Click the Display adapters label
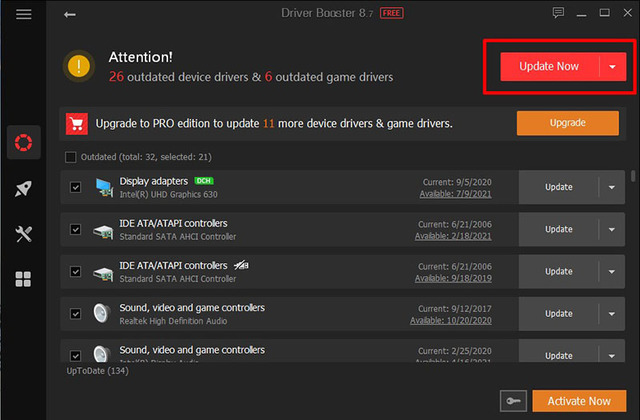Viewport: 640px width, 420px height. tap(153, 181)
